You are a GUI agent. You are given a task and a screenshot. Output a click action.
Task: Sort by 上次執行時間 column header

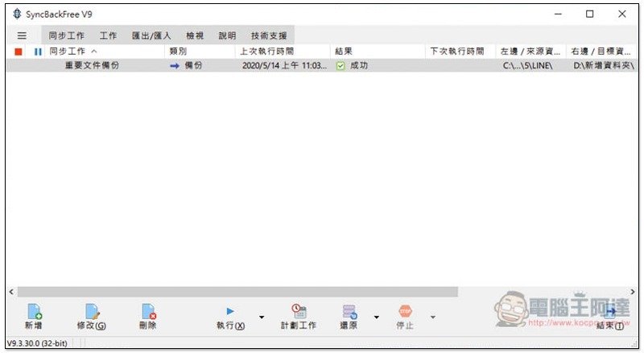[x=283, y=52]
